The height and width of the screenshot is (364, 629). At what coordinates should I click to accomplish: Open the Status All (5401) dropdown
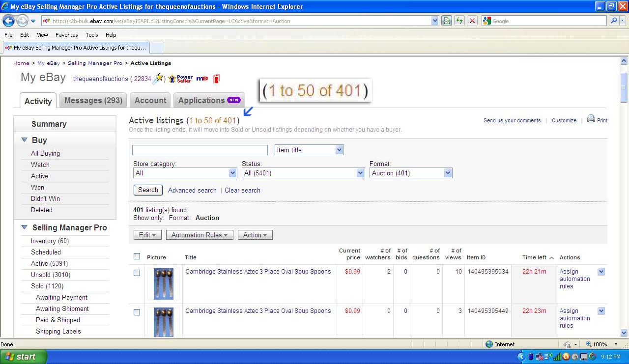(x=303, y=173)
